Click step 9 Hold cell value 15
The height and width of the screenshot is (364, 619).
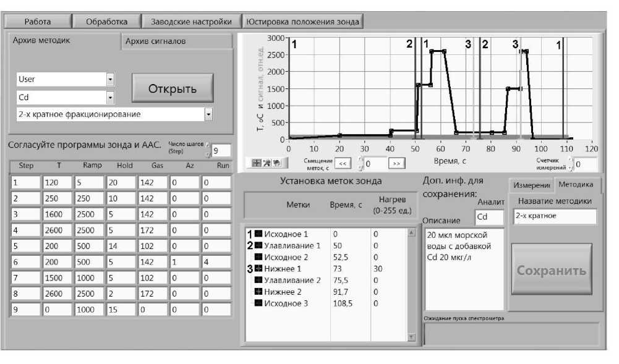coord(121,310)
